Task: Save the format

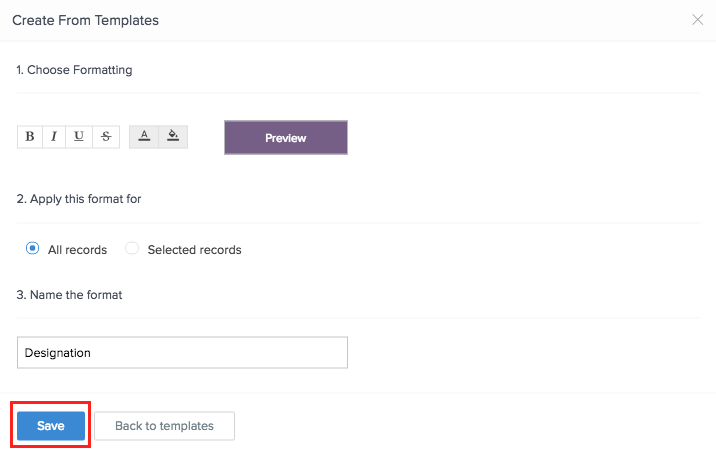Action: tap(51, 426)
